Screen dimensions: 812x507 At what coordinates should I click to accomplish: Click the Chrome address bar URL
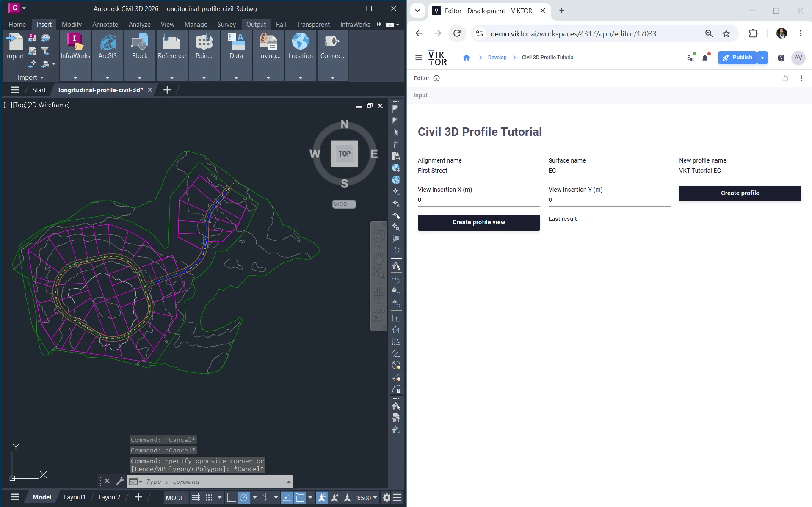pos(573,34)
